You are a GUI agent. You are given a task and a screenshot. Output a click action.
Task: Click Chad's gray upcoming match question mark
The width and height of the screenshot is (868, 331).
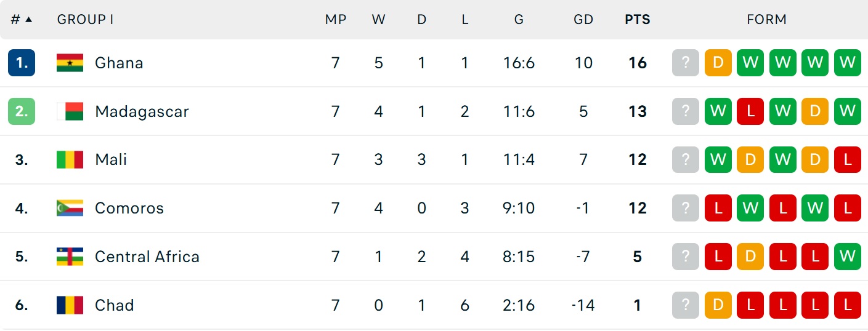686,305
